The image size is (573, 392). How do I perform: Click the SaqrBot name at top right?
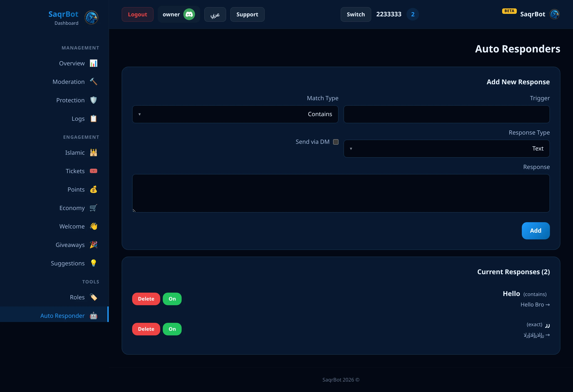(x=533, y=14)
